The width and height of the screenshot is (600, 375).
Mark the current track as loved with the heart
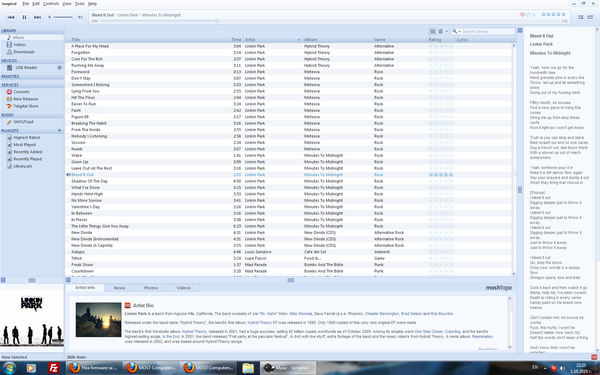[x=522, y=15]
